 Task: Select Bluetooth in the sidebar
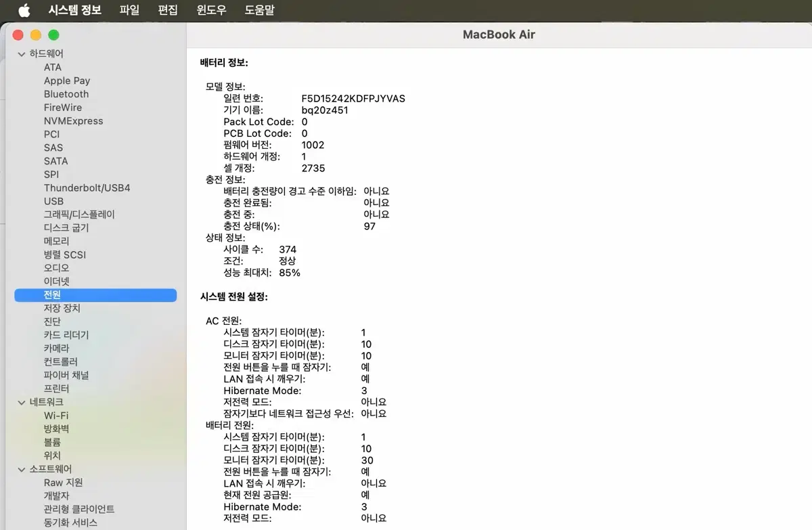point(66,94)
